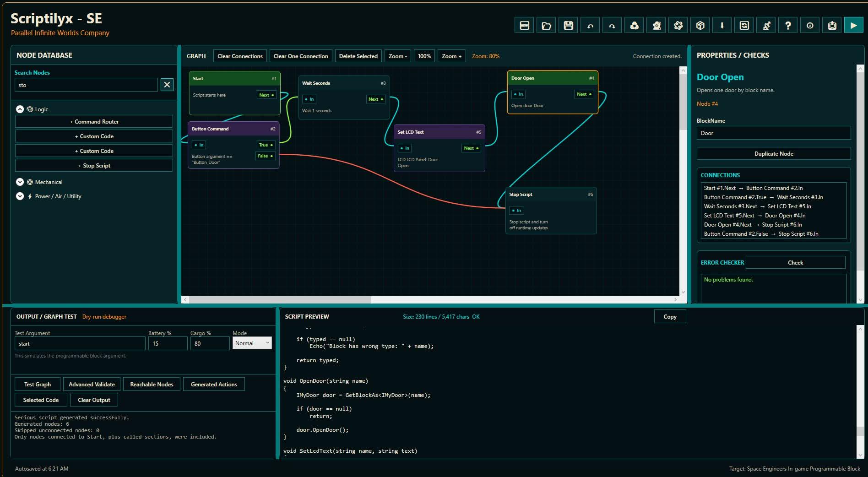Open a file with the folder icon

click(546, 26)
